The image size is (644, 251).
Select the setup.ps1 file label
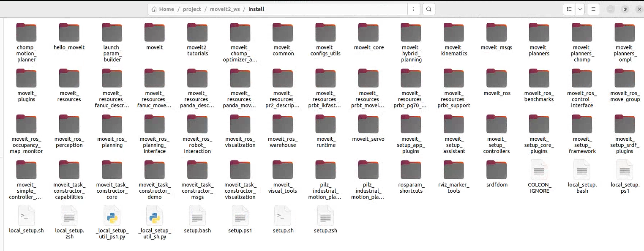click(240, 230)
